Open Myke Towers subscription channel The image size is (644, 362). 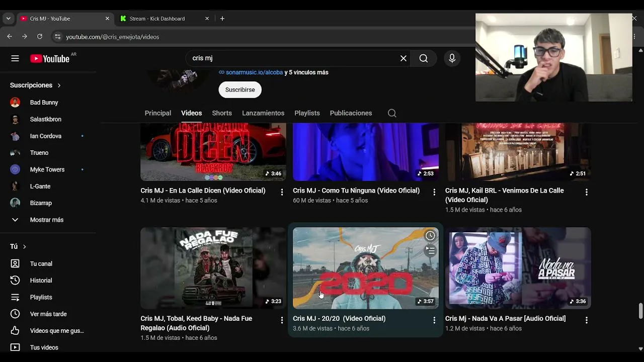[x=48, y=169]
